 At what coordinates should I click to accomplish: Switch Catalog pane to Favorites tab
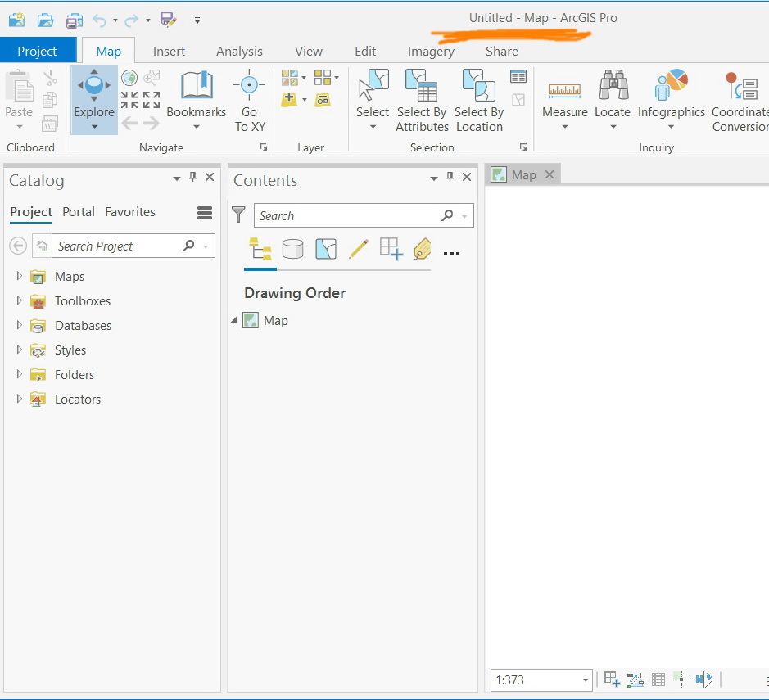coord(130,212)
